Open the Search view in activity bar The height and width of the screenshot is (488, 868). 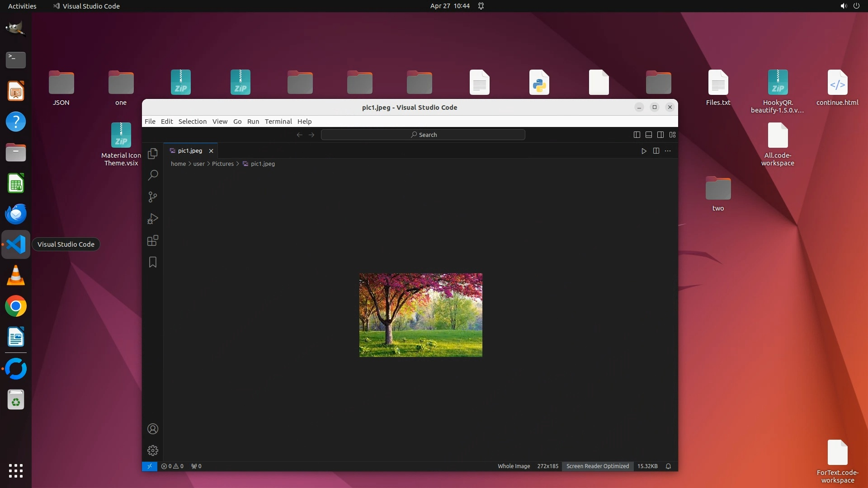[x=153, y=175]
